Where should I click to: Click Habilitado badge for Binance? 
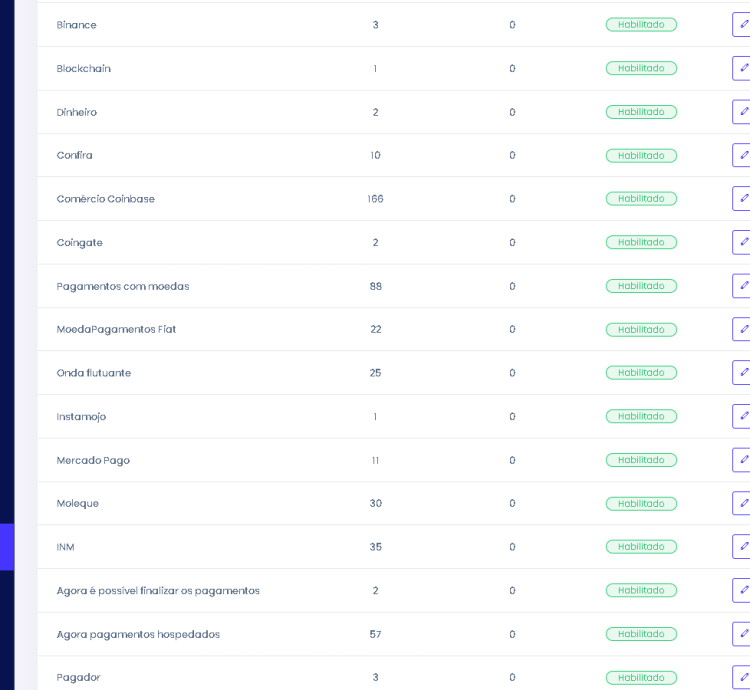(641, 25)
